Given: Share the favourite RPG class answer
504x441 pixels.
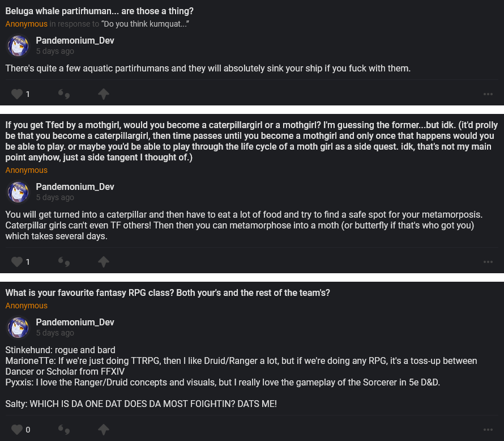Looking at the screenshot, I should tap(103, 429).
